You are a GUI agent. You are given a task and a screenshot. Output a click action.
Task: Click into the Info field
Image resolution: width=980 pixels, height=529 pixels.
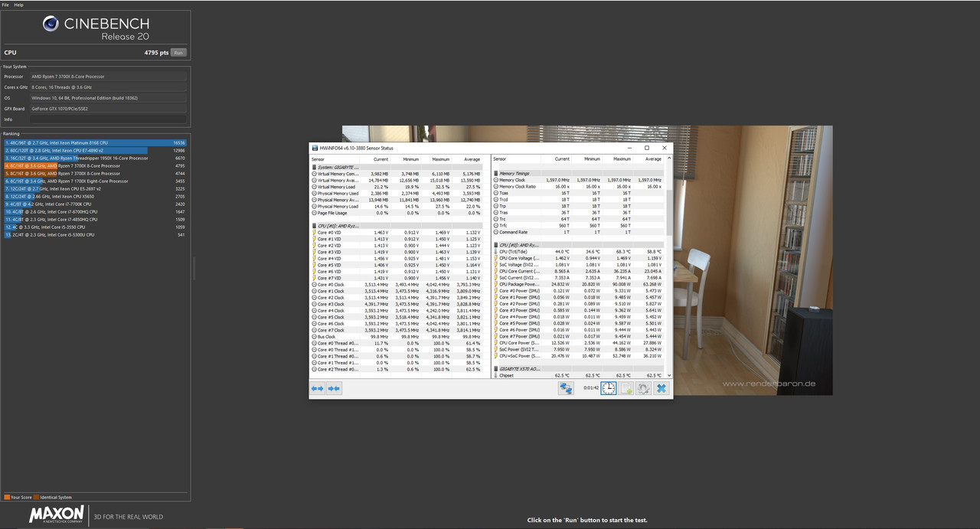pyautogui.click(x=108, y=119)
